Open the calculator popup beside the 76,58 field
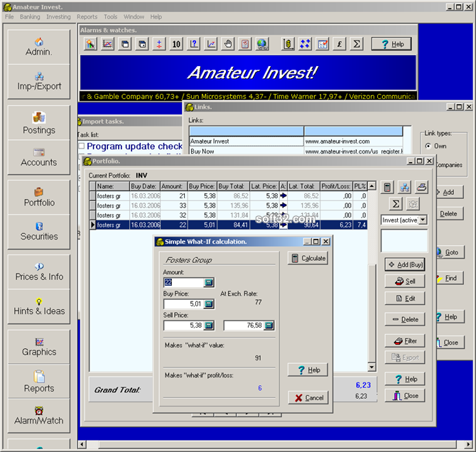Viewport: 476px width, 452px height. tap(269, 325)
